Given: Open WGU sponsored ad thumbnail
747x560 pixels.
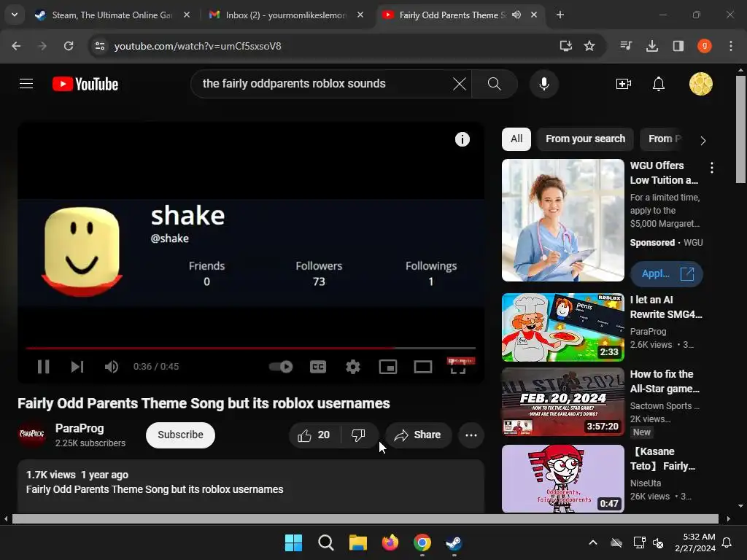Looking at the screenshot, I should tap(563, 220).
